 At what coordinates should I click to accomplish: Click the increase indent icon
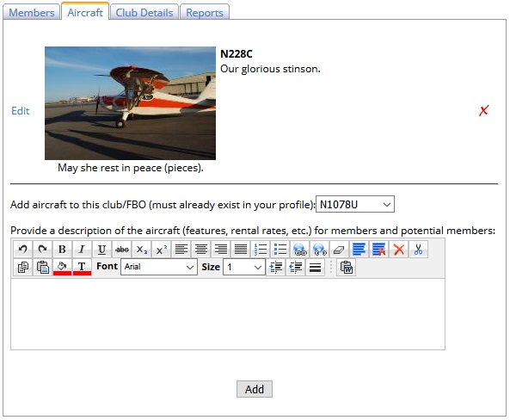pyautogui.click(x=276, y=268)
